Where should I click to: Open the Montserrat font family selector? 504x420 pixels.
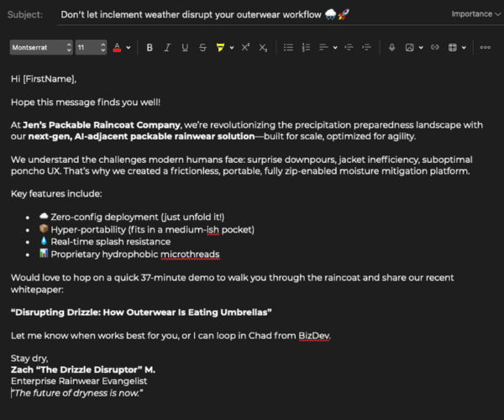pyautogui.click(x=41, y=48)
